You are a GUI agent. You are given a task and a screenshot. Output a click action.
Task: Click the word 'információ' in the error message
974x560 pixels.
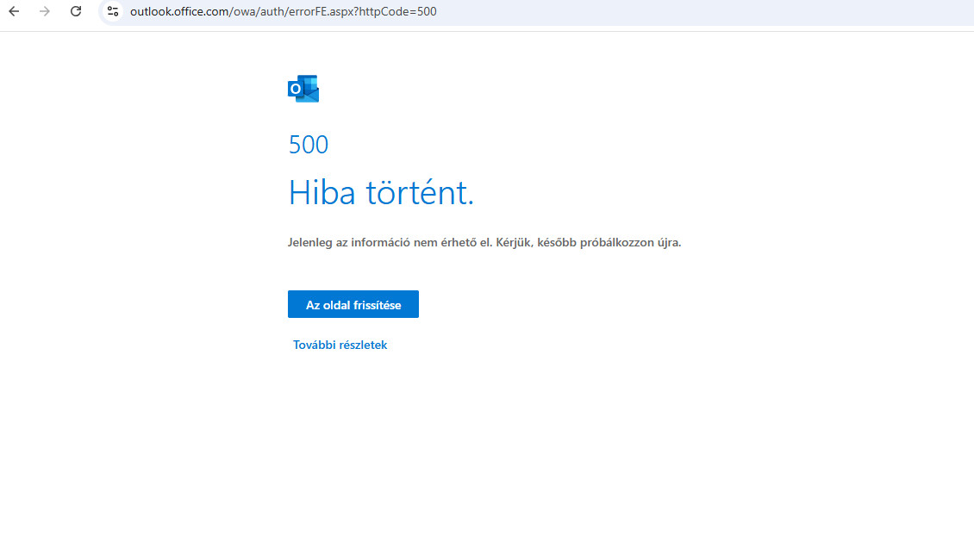(x=384, y=242)
